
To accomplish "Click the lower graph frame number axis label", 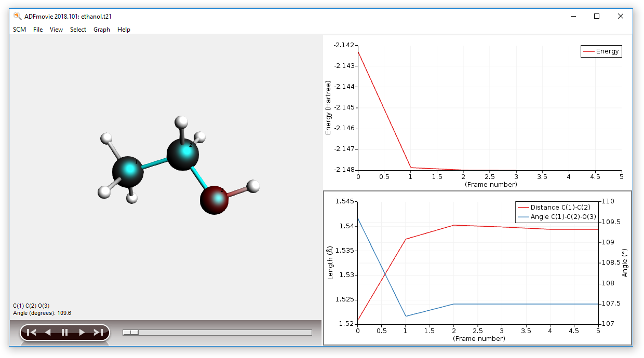I will 478,338.
